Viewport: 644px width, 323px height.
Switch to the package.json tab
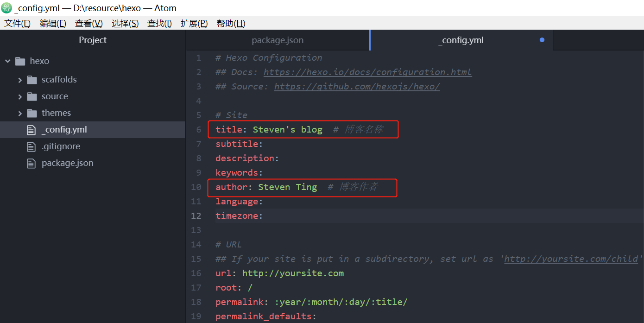(278, 40)
